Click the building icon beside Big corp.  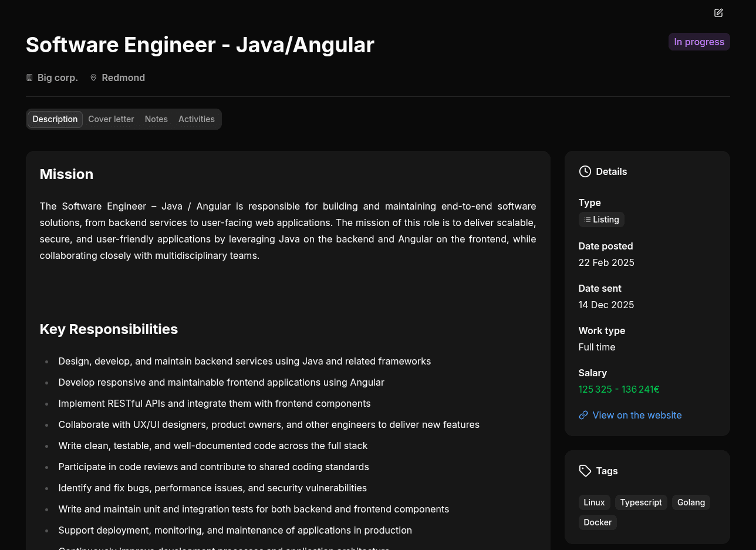tap(29, 77)
